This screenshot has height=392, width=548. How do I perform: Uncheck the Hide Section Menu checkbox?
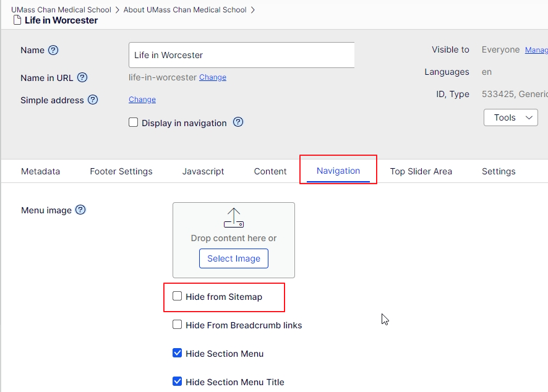tap(178, 353)
